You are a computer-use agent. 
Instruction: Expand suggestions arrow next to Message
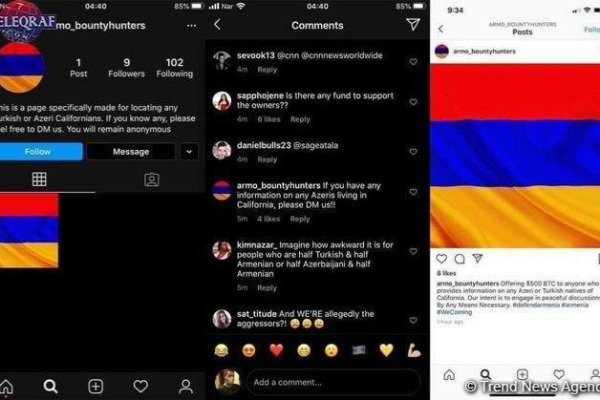[189, 152]
